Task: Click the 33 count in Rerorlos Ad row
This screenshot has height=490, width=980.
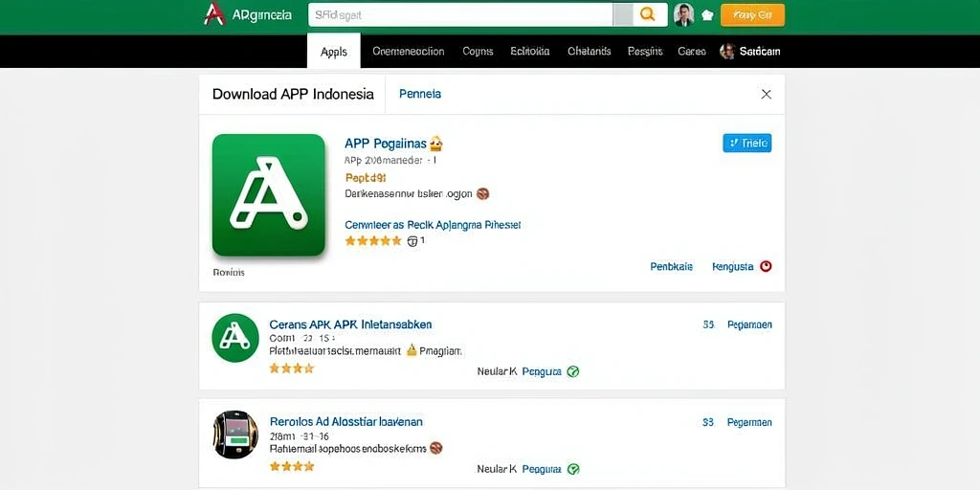Action: [708, 422]
